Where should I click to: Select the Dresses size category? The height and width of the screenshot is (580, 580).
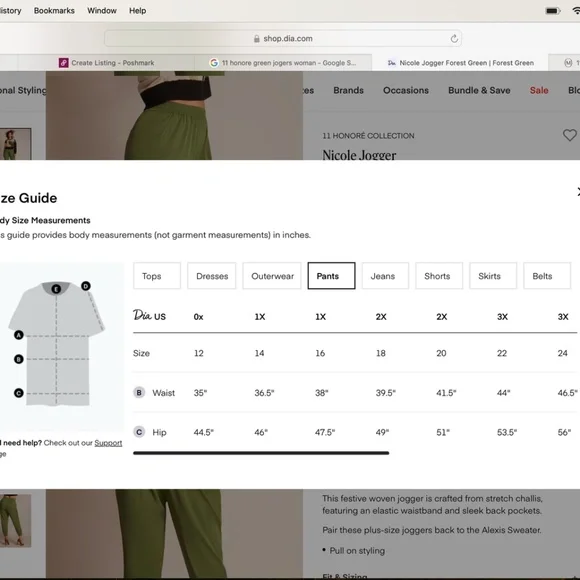[x=212, y=276]
